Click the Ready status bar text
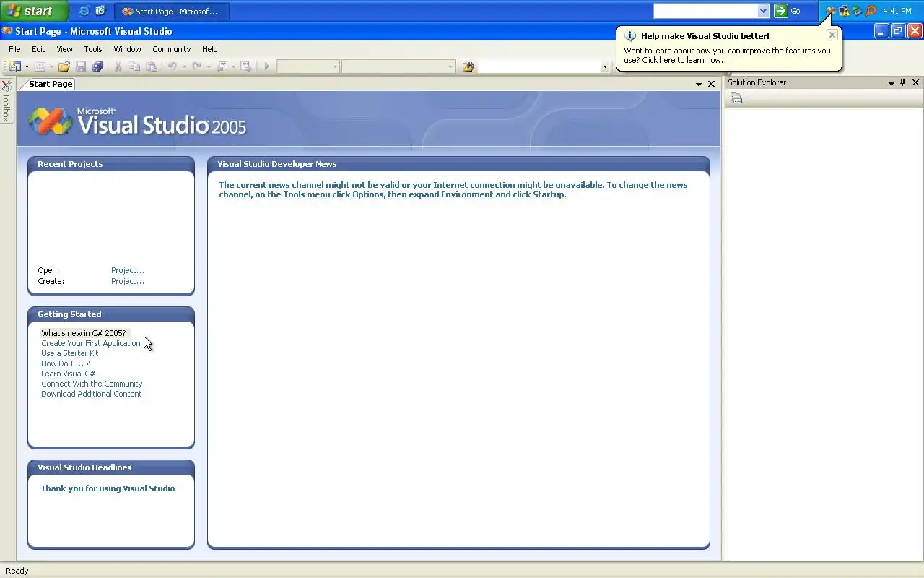The width and height of the screenshot is (924, 578). tap(17, 571)
